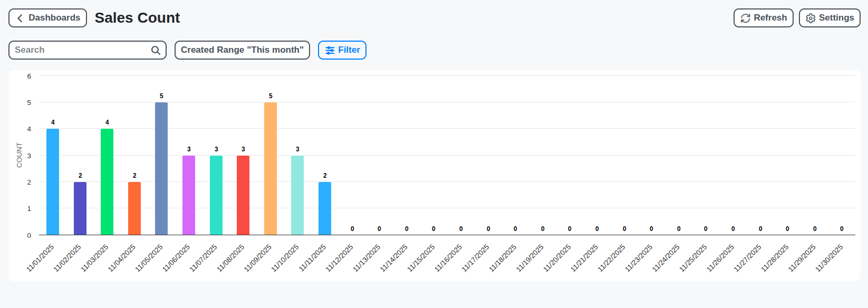868x308 pixels.
Task: Click the Created Range "This month" chip
Action: pyautogui.click(x=242, y=50)
